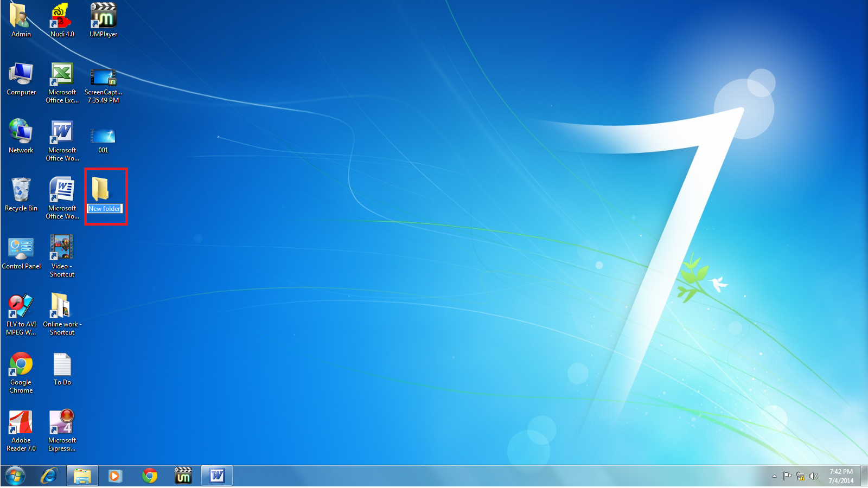Image resolution: width=868 pixels, height=488 pixels.
Task: Launch Nudi 4.0 from the desktop
Action: pyautogui.click(x=61, y=17)
